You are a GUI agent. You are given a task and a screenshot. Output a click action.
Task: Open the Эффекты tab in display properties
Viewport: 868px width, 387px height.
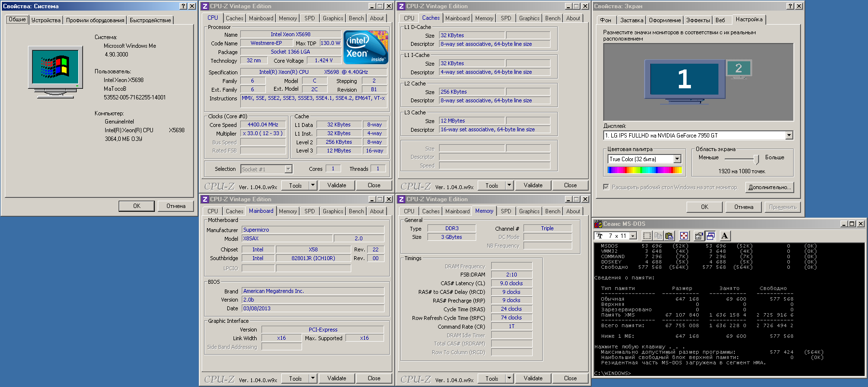(x=698, y=20)
